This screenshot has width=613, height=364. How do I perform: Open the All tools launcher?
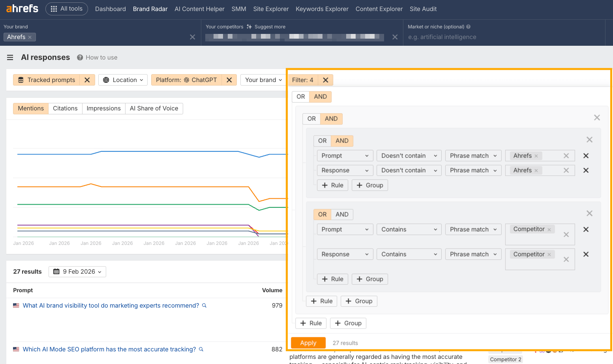[66, 9]
